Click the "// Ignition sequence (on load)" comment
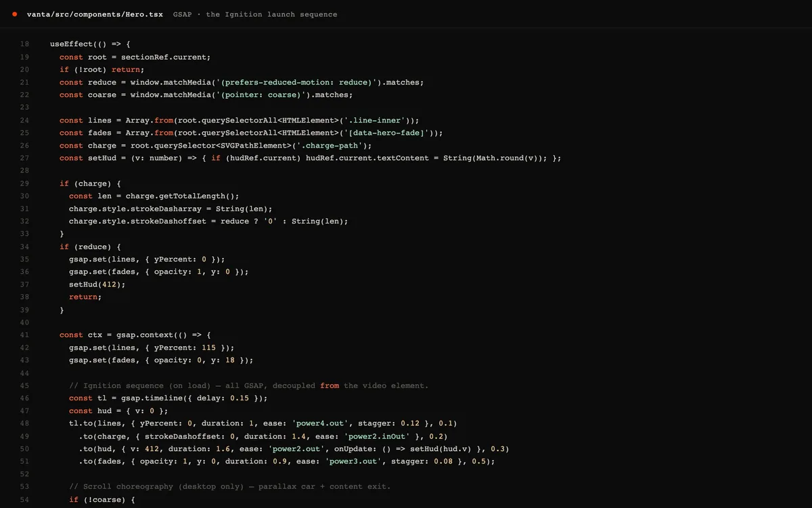Image resolution: width=812 pixels, height=508 pixels. pyautogui.click(x=248, y=385)
